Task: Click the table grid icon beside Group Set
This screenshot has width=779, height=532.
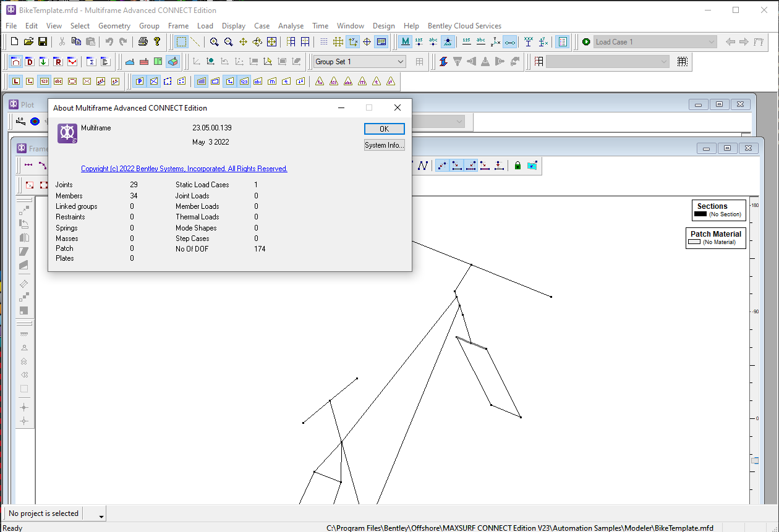Action: coord(420,62)
